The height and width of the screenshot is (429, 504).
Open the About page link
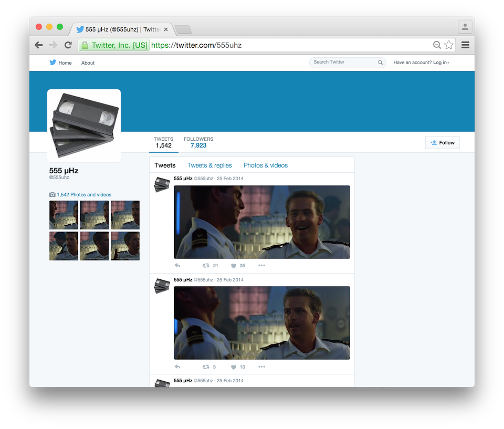coord(88,63)
